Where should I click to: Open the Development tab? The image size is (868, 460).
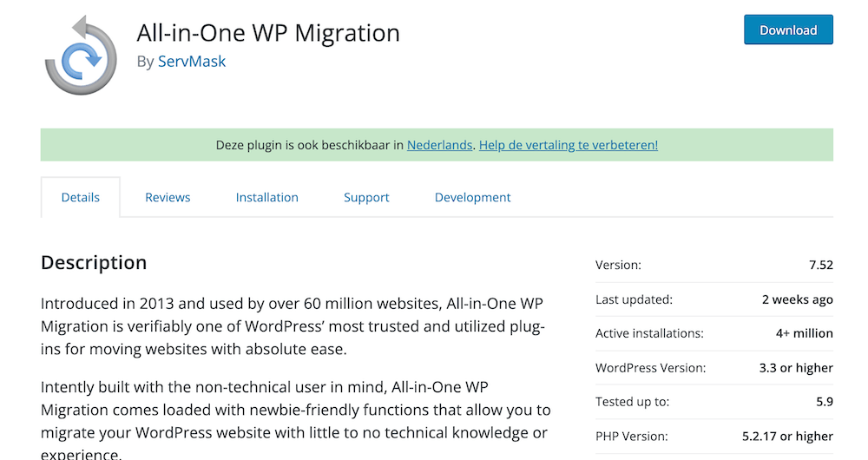coord(473,197)
